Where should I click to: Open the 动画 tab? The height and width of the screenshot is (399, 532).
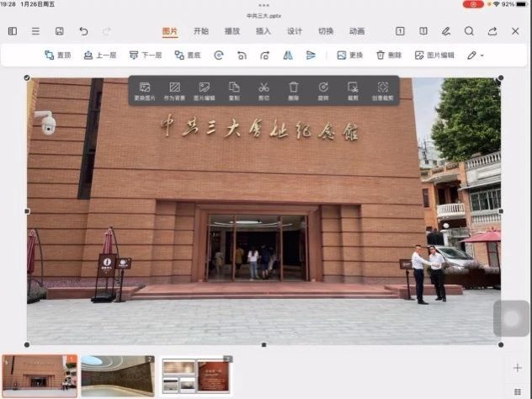pyautogui.click(x=357, y=31)
